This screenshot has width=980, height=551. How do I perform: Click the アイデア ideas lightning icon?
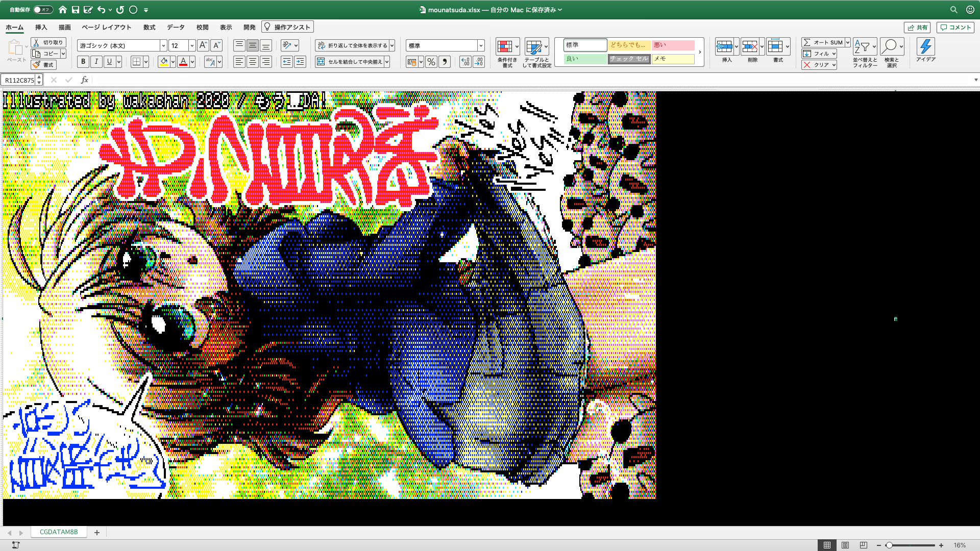point(925,46)
